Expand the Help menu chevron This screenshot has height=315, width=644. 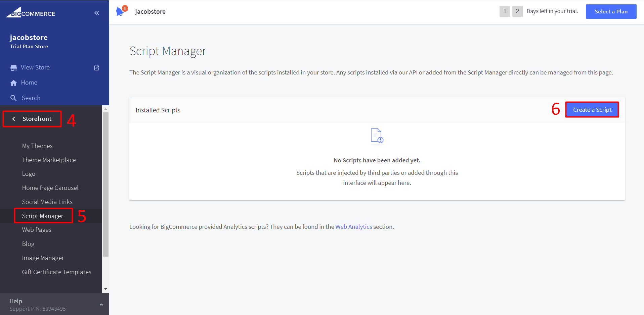click(x=101, y=305)
